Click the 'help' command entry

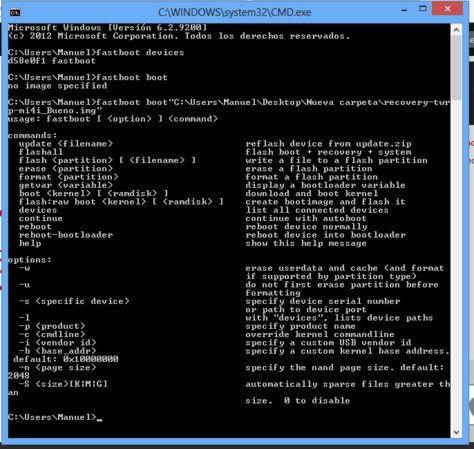point(30,243)
